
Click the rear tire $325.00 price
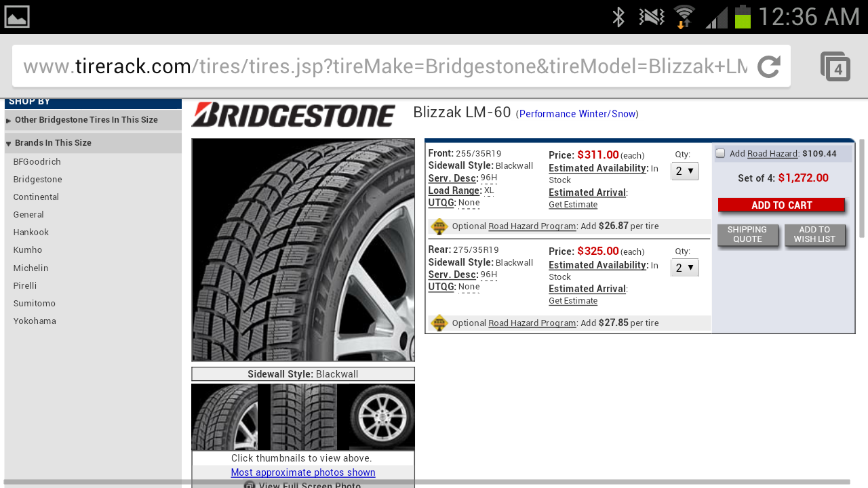(x=598, y=251)
